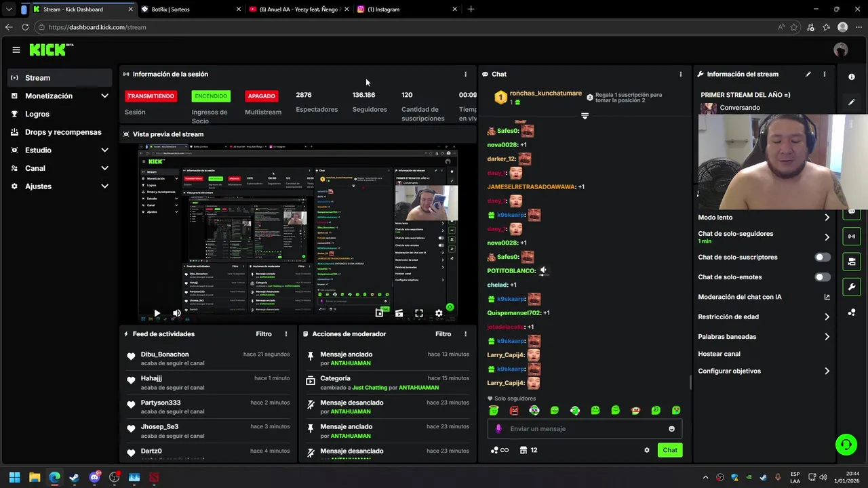The width and height of the screenshot is (868, 488).
Task: Open Configurar objetivos settings
Action: click(764, 371)
